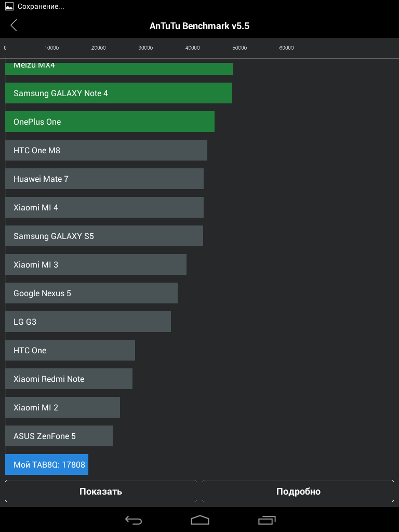399x532 pixels.
Task: Open the recent apps navigation icon
Action: pos(267,520)
